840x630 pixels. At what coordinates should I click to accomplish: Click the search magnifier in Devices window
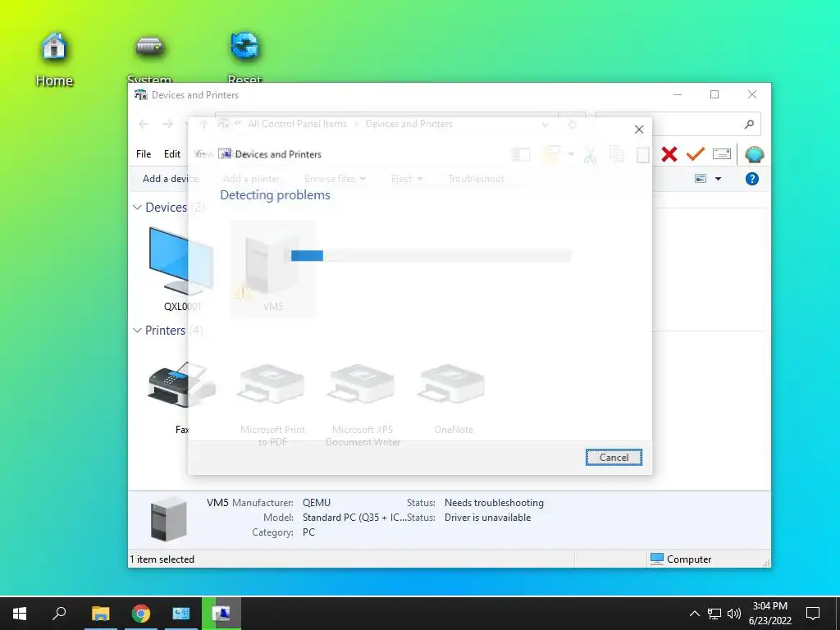coord(749,125)
